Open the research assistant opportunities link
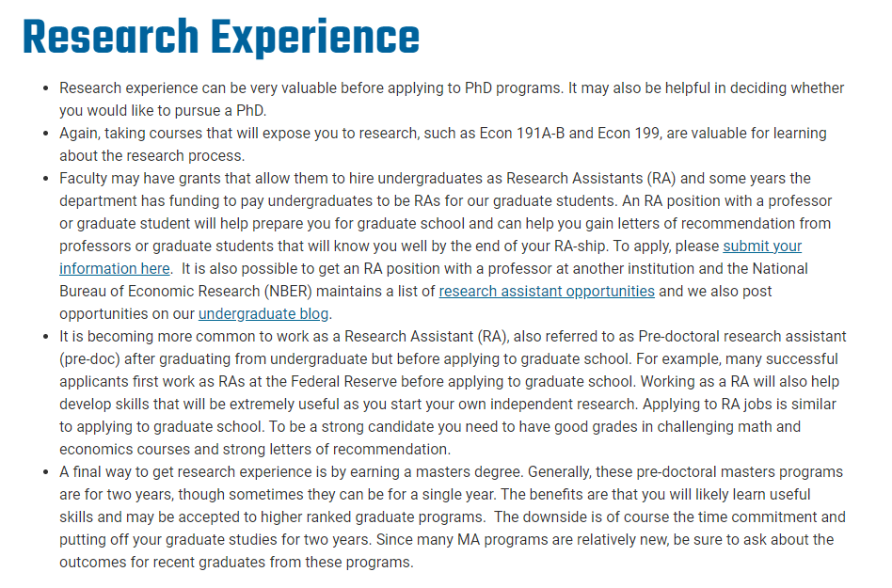The height and width of the screenshot is (588, 892). click(x=547, y=291)
